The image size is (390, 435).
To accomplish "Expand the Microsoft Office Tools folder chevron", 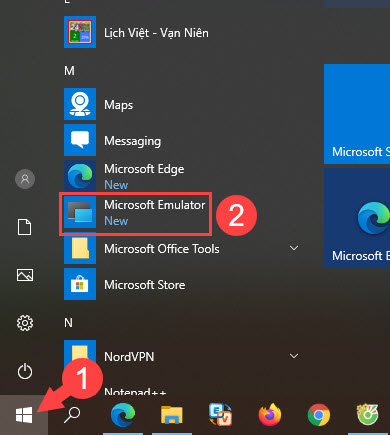I will click(294, 248).
